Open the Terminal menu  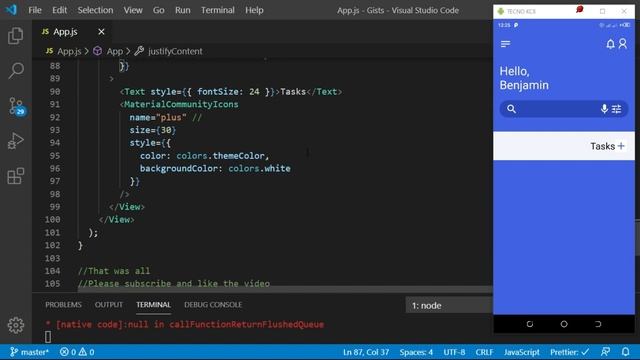pyautogui.click(x=218, y=10)
